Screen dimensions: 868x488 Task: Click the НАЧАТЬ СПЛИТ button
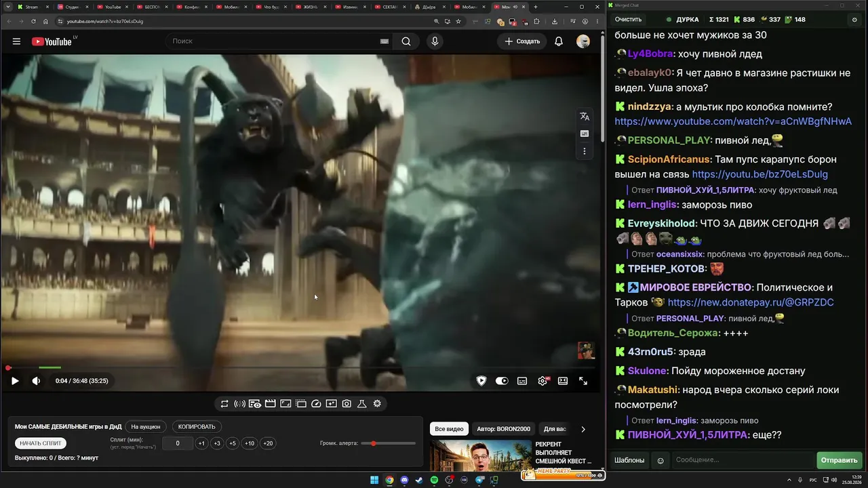pos(41,443)
